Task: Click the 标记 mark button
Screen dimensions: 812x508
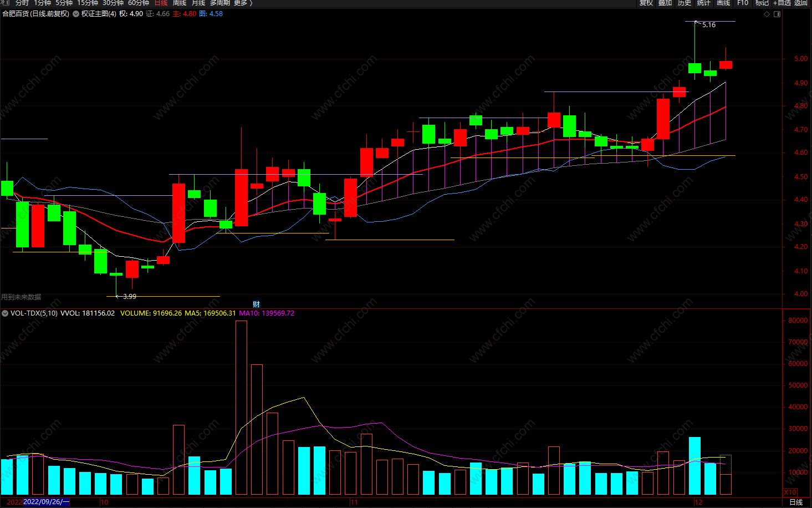Action: coord(762,3)
